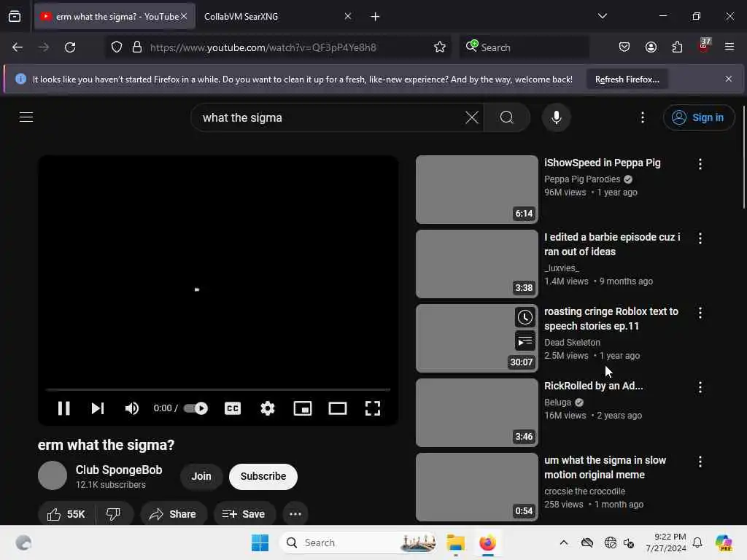Open the Windows Start menu
The image size is (747, 560).
[x=260, y=542]
